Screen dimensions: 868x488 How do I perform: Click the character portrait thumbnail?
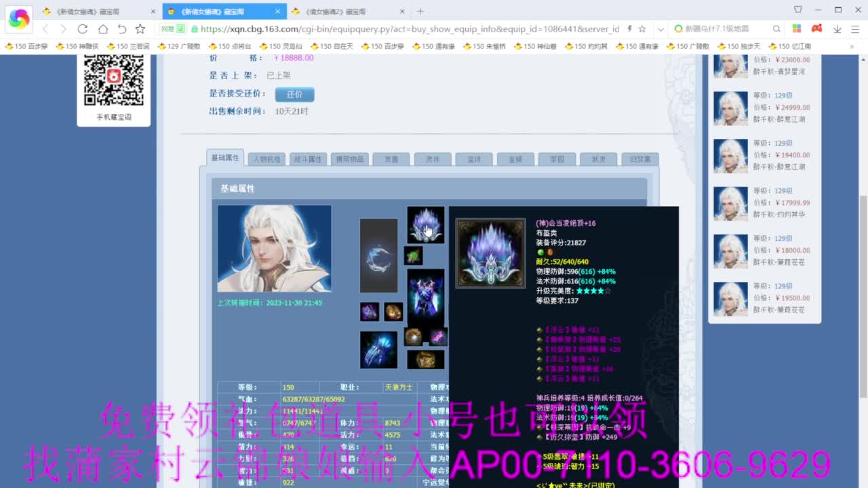(273, 248)
